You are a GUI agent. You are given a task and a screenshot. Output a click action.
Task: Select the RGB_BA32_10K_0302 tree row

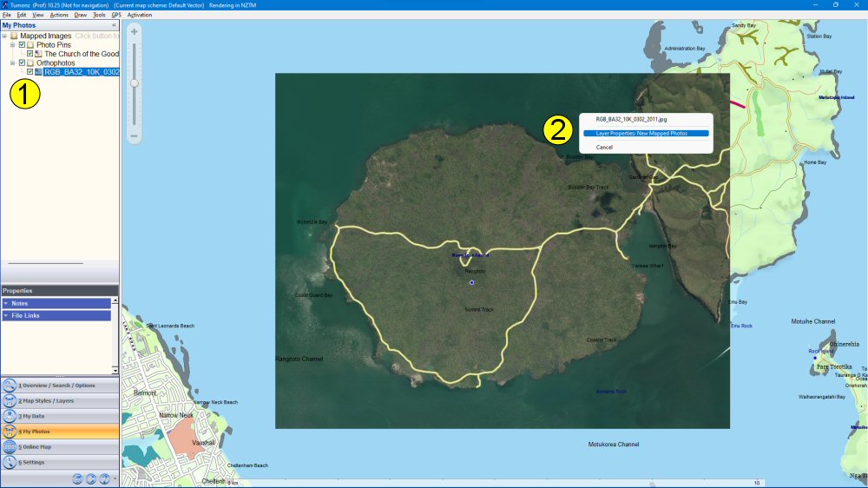tap(82, 72)
